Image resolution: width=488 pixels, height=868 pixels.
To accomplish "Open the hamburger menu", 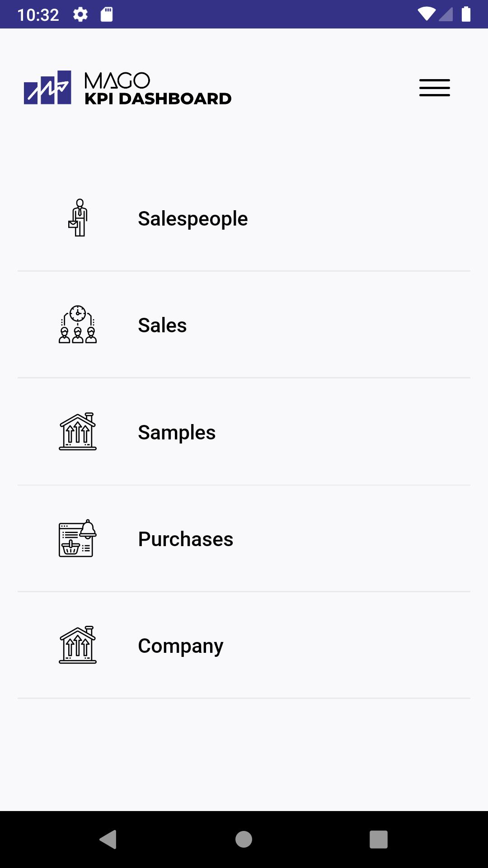I will coord(434,88).
